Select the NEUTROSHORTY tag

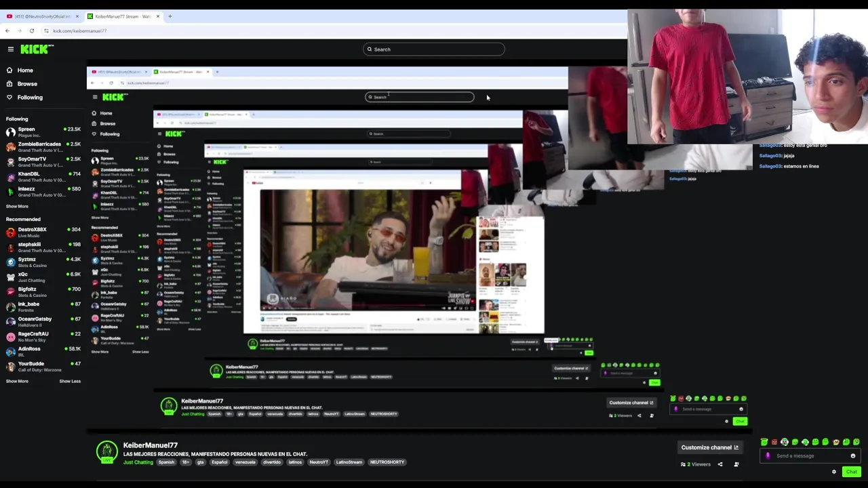(x=387, y=462)
